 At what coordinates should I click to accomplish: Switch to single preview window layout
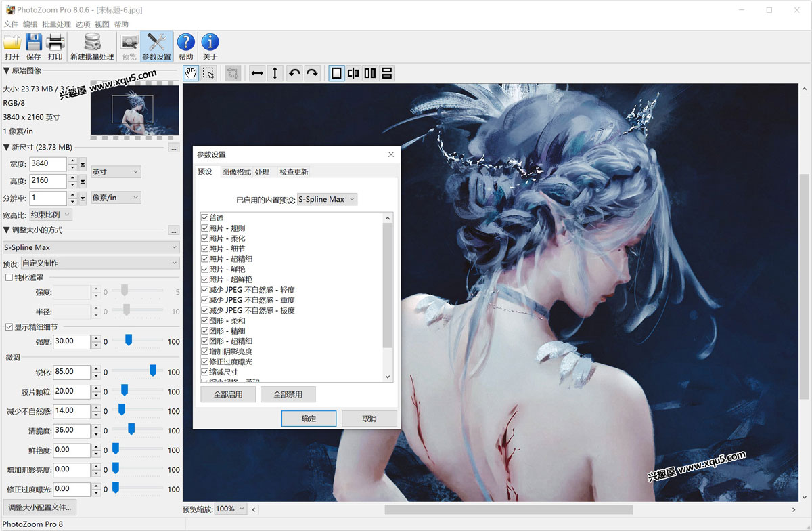pyautogui.click(x=336, y=73)
